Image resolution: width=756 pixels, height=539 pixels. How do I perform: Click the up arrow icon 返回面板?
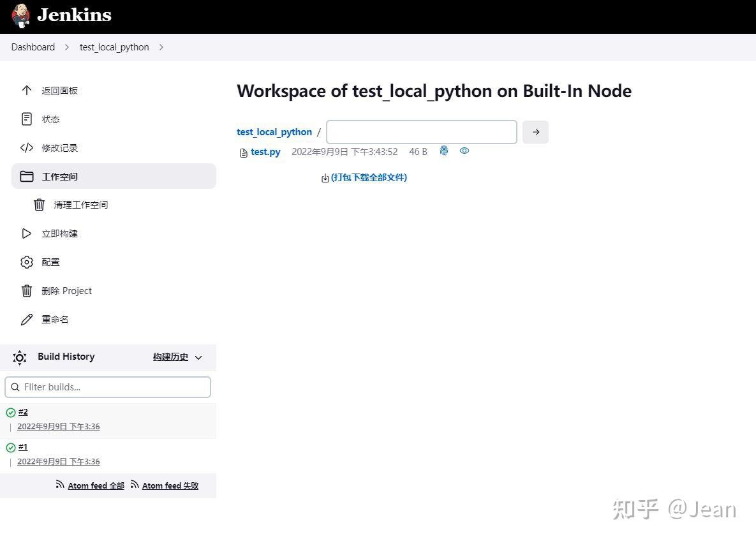click(26, 91)
